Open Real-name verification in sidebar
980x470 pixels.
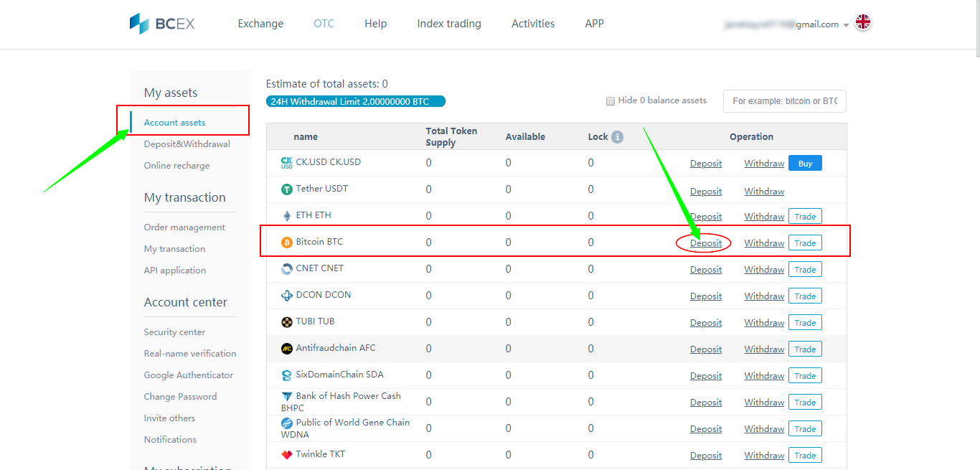(190, 354)
